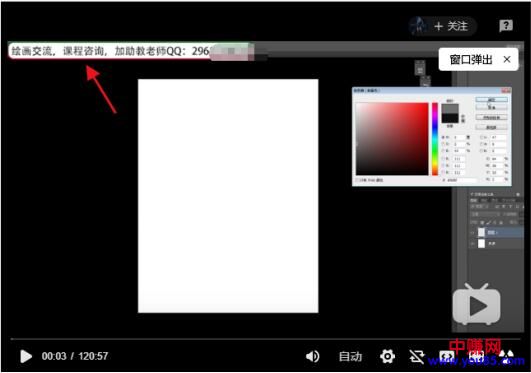Close the 窗口弹出 popup

507,60
